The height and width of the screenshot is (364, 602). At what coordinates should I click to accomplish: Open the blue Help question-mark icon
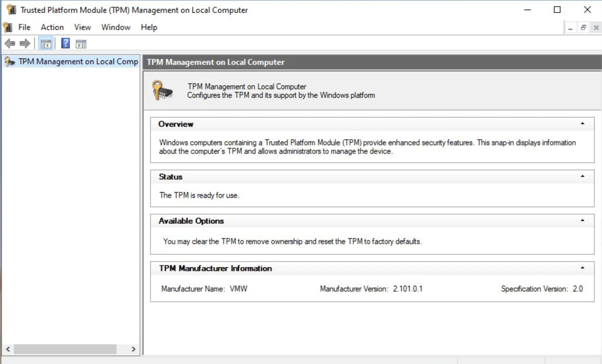click(66, 43)
